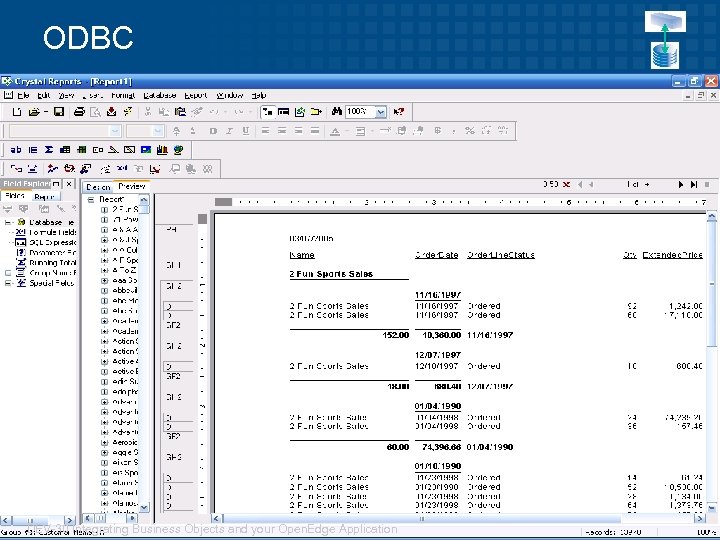Click the binoculars Find icon

[x=337, y=112]
